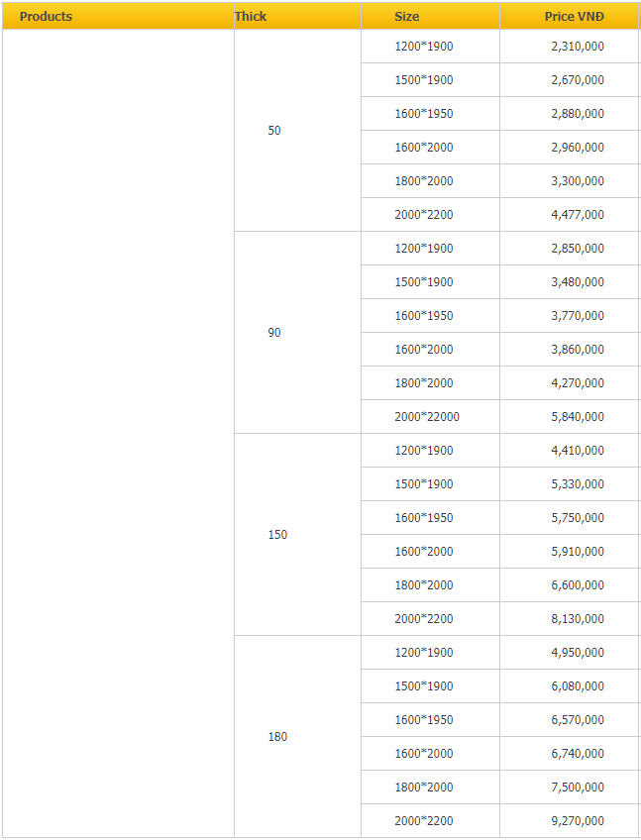The width and height of the screenshot is (641, 840).
Task: Choose the 8,130,000 price entry
Action: coord(578,619)
